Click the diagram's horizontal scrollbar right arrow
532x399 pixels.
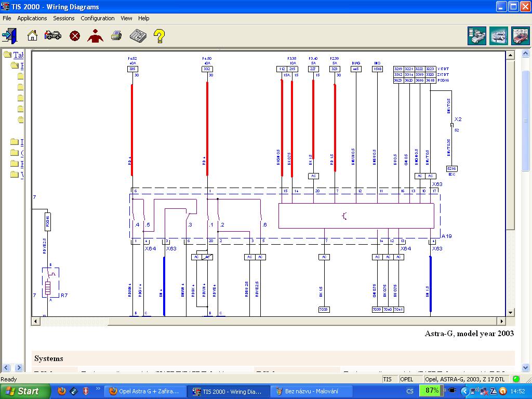[501, 322]
